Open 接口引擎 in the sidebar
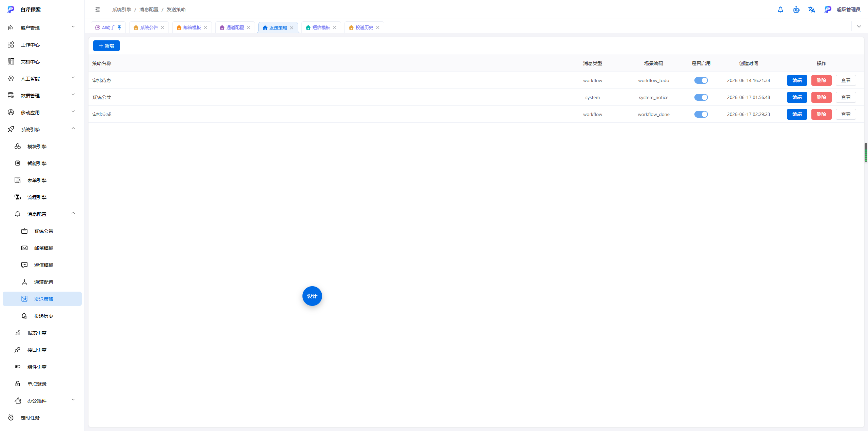This screenshot has width=868, height=431. coord(42,350)
